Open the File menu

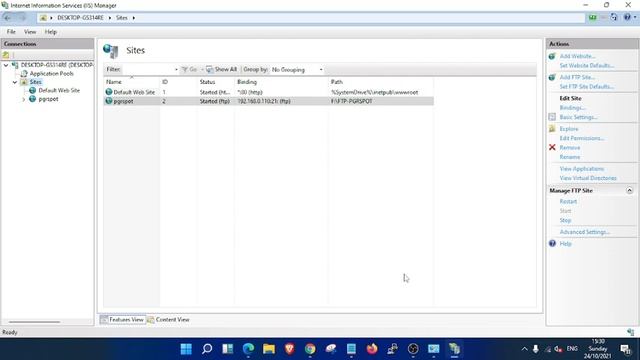[x=11, y=32]
